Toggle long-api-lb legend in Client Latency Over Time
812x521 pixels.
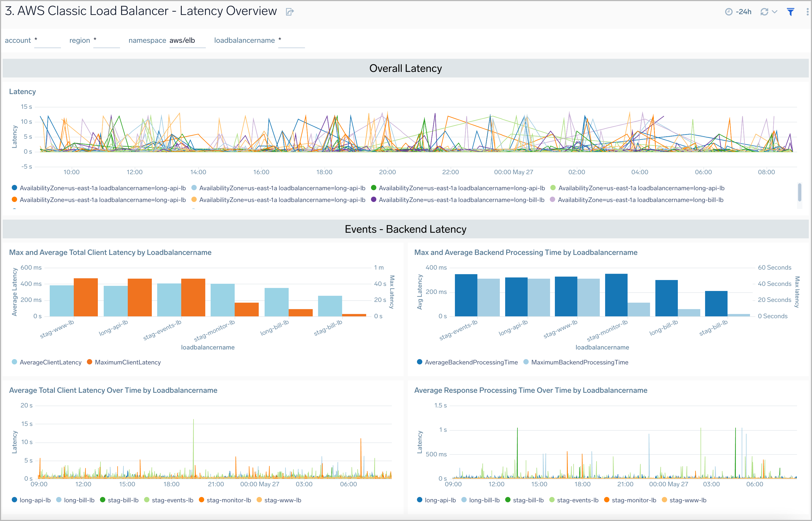coord(31,500)
